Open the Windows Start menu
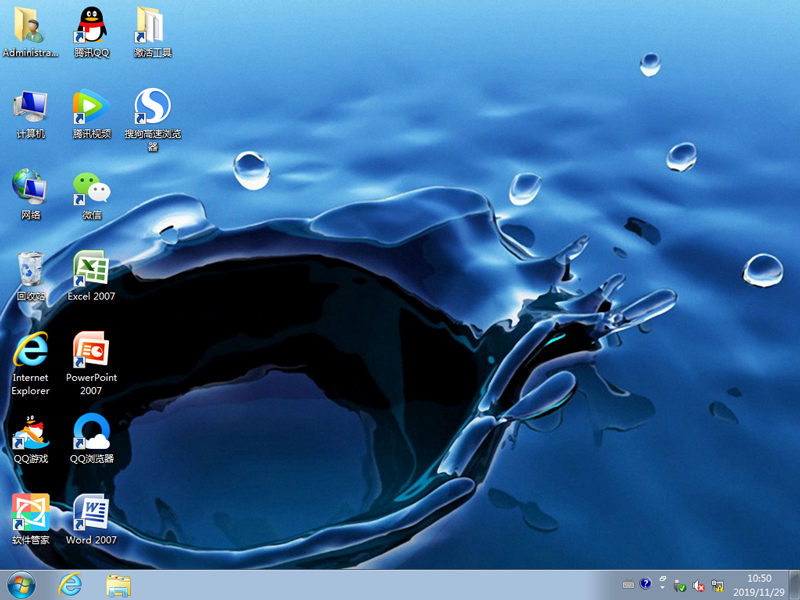Viewport: 800px width, 600px height. pyautogui.click(x=21, y=585)
